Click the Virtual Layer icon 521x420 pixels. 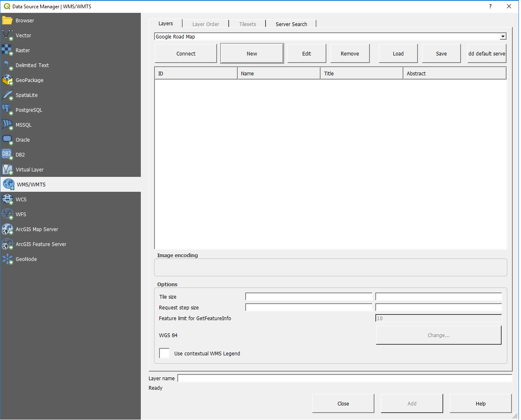tap(7, 169)
